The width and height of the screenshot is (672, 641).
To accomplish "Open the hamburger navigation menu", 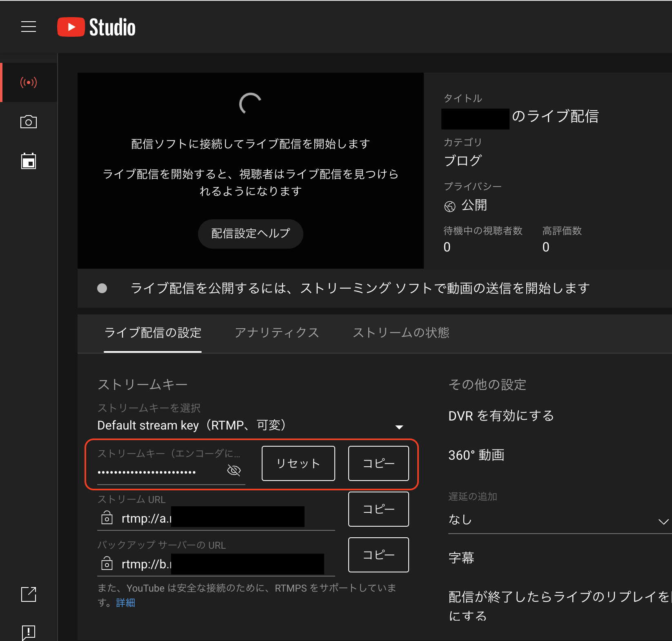I will [x=29, y=27].
